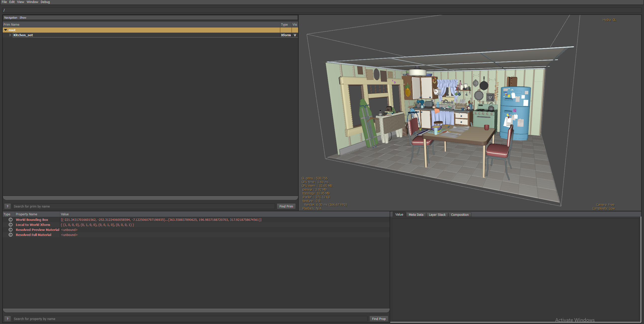644x324 pixels.
Task: Focus the Search for property by name field
Action: pyautogui.click(x=190, y=319)
